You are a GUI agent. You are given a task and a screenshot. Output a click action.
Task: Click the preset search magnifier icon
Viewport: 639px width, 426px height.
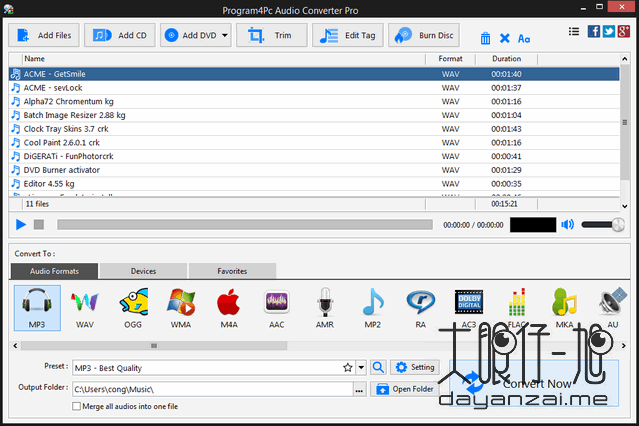tap(378, 367)
